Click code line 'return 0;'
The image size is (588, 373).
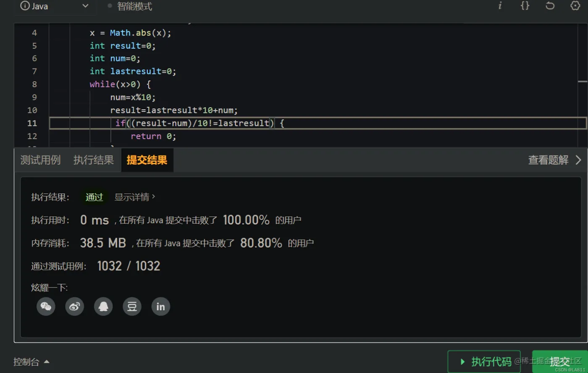153,136
